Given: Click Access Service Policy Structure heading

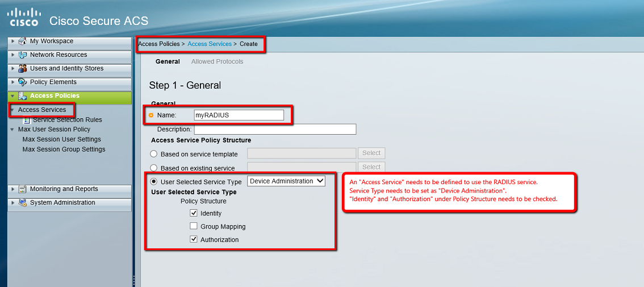Looking at the screenshot, I should coord(201,140).
